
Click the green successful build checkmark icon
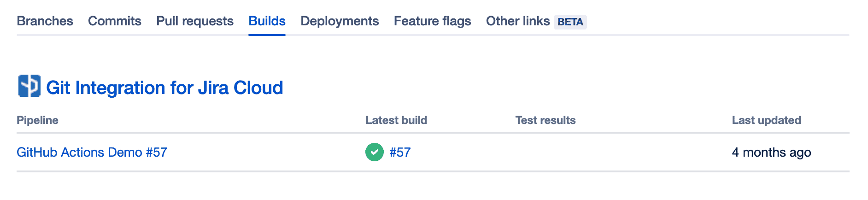(x=375, y=152)
